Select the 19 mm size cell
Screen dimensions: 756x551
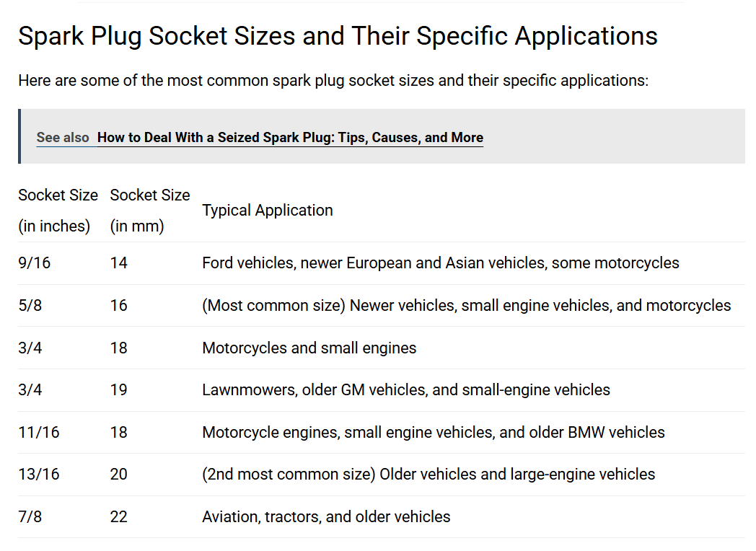point(119,390)
